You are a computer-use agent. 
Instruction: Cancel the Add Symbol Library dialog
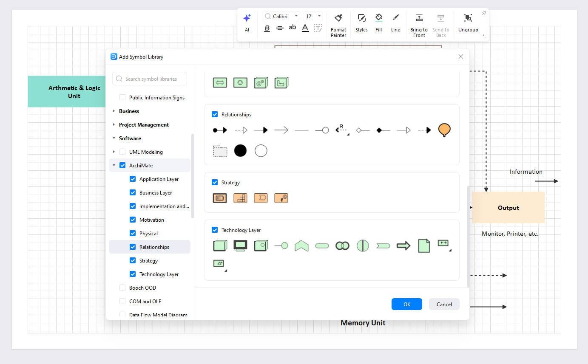click(x=444, y=304)
